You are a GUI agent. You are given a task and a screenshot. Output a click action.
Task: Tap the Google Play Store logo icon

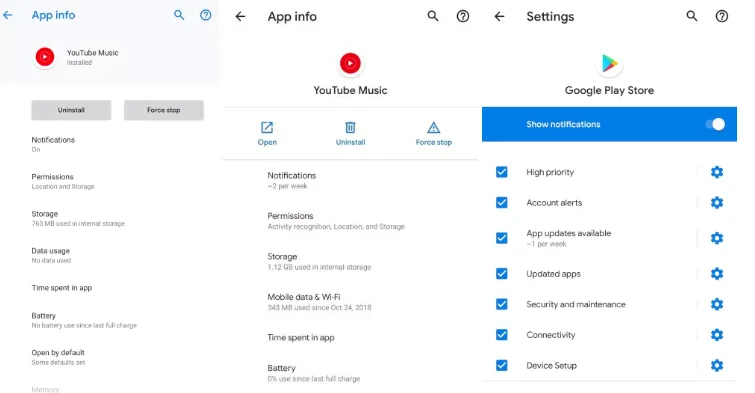(610, 63)
